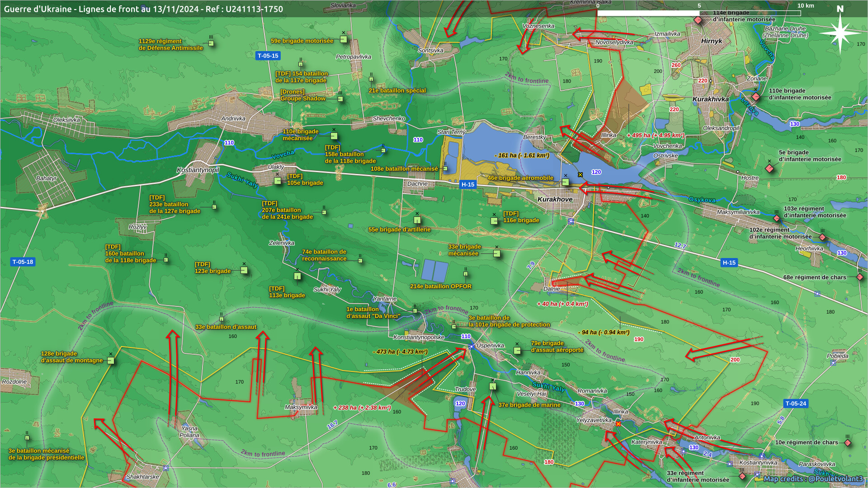
Task: Select the 128e brigade d'assaut de montagne marker
Action: pyautogui.click(x=111, y=361)
